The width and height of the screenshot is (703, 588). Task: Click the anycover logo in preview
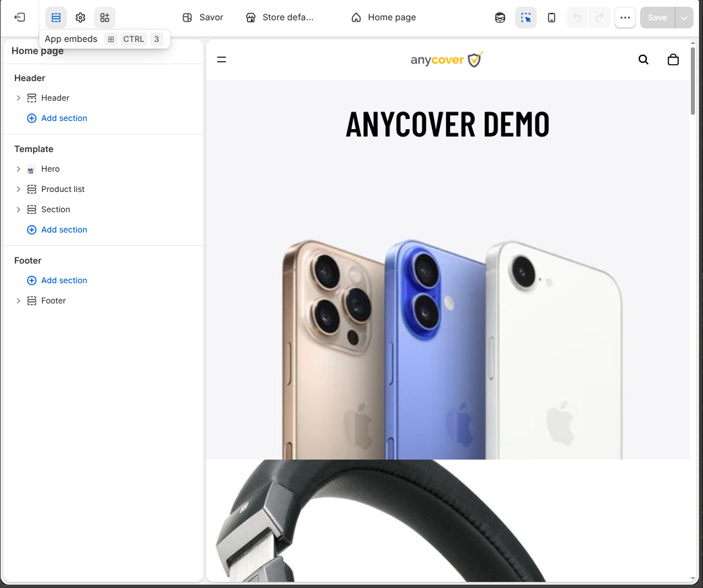click(447, 59)
